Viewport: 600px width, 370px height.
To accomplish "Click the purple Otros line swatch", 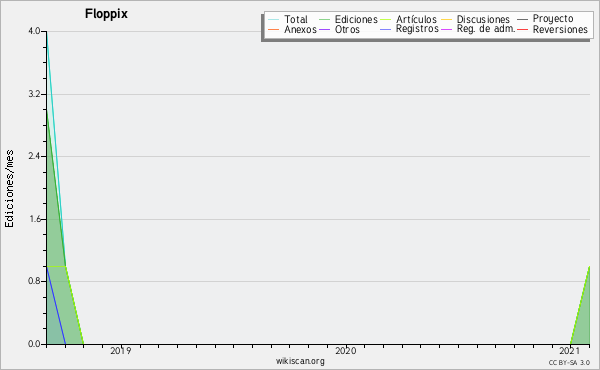I will tap(324, 29).
